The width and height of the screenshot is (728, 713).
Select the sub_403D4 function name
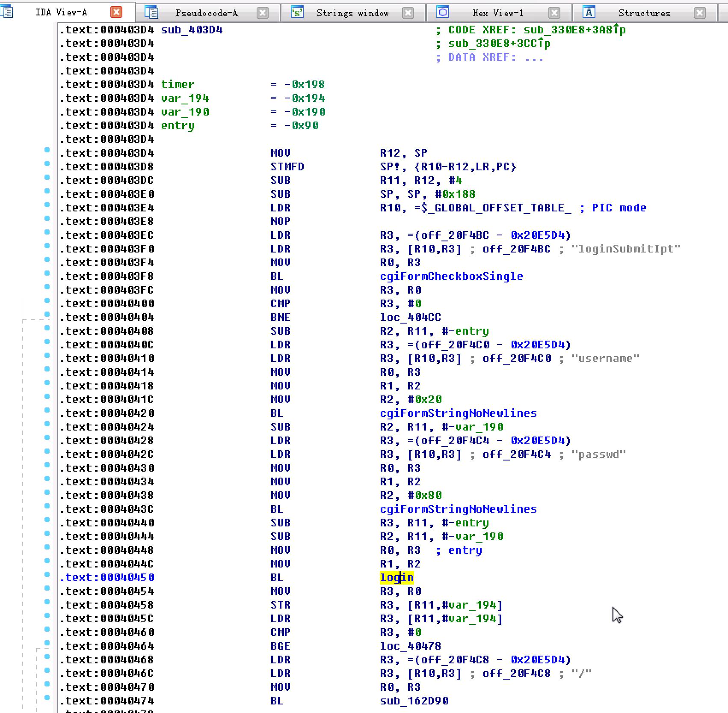pyautogui.click(x=192, y=30)
